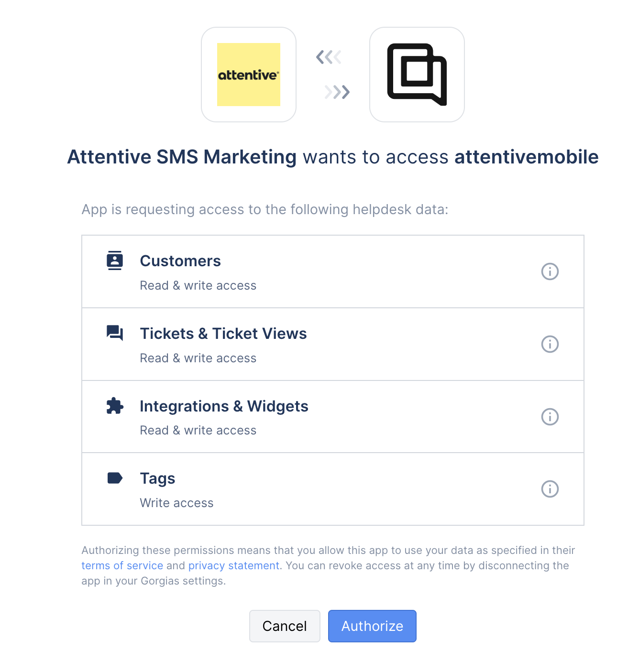The height and width of the screenshot is (672, 639).
Task: Show info about Tickets & Ticket Views permission
Action: pos(550,344)
